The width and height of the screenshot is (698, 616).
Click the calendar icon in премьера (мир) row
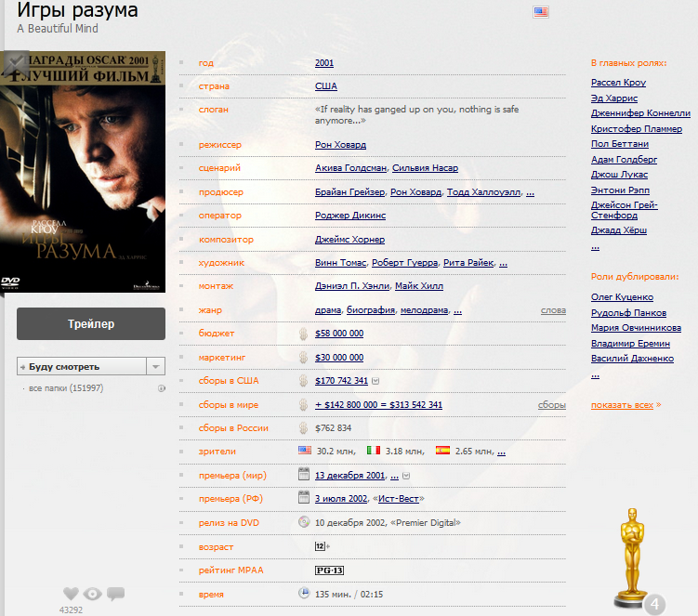304,474
